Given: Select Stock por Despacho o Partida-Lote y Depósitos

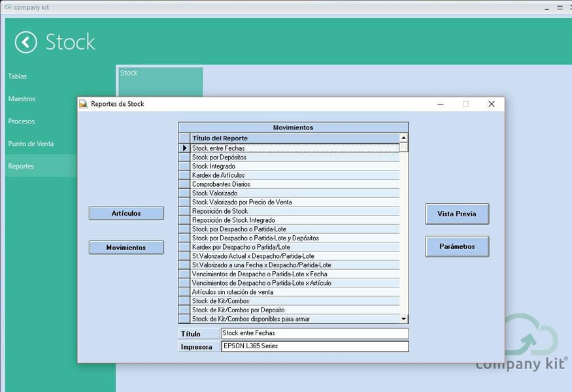Looking at the screenshot, I should click(x=295, y=238).
